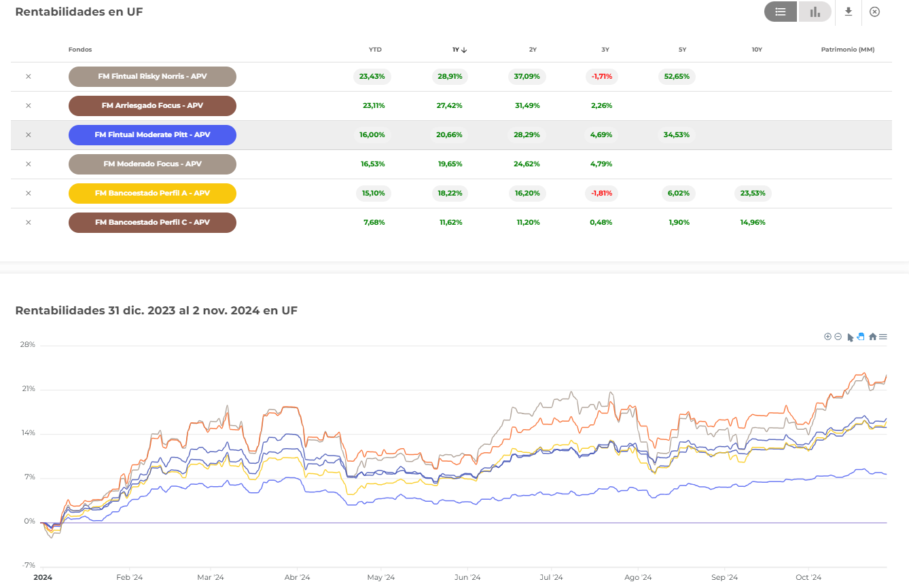This screenshot has width=909, height=588.
Task: Open FM Arriesgado Focus - APV fund
Action: click(152, 106)
